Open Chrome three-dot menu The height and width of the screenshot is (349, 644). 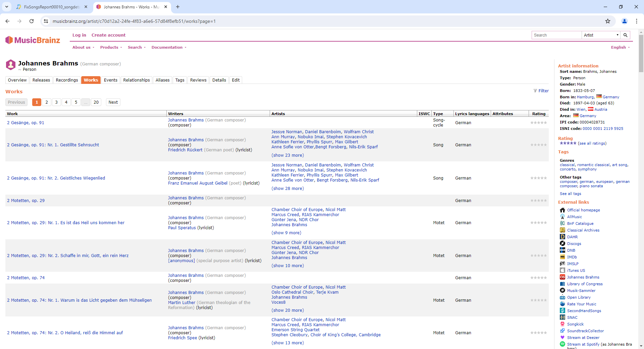637,21
